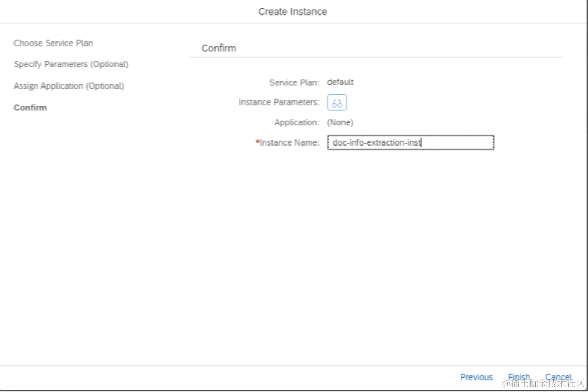View instance parameters via glasses icon

pos(337,103)
